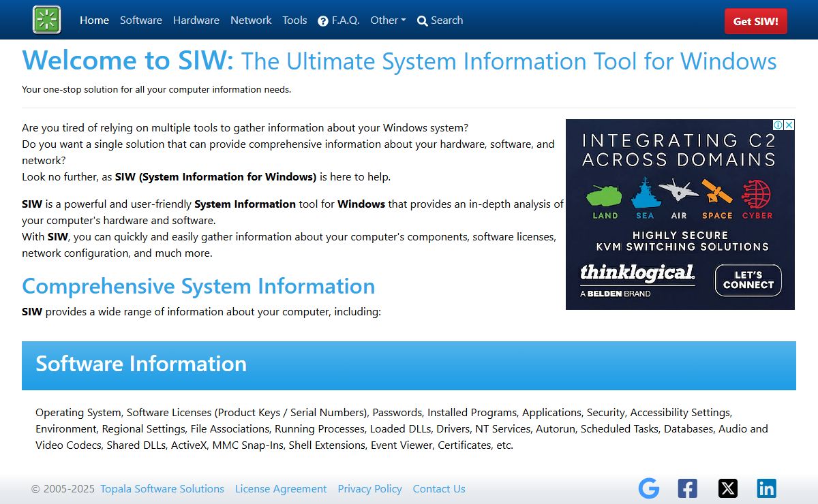
Task: Click the AIR jet icon in ad
Action: 679,190
